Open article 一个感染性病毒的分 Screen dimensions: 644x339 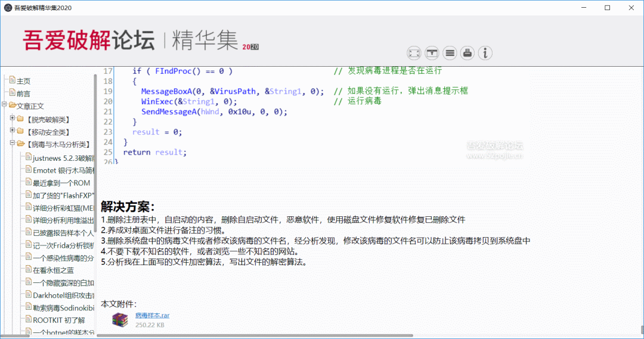(63, 258)
